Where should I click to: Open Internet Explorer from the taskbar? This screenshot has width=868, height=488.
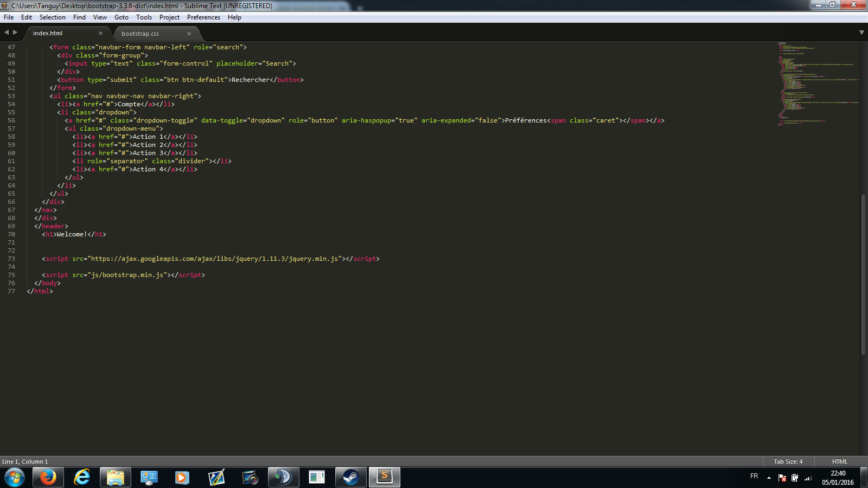pyautogui.click(x=82, y=477)
